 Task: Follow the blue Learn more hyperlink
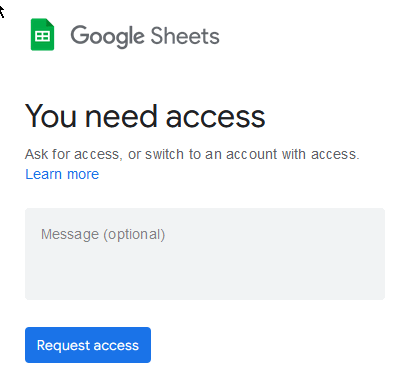[62, 174]
